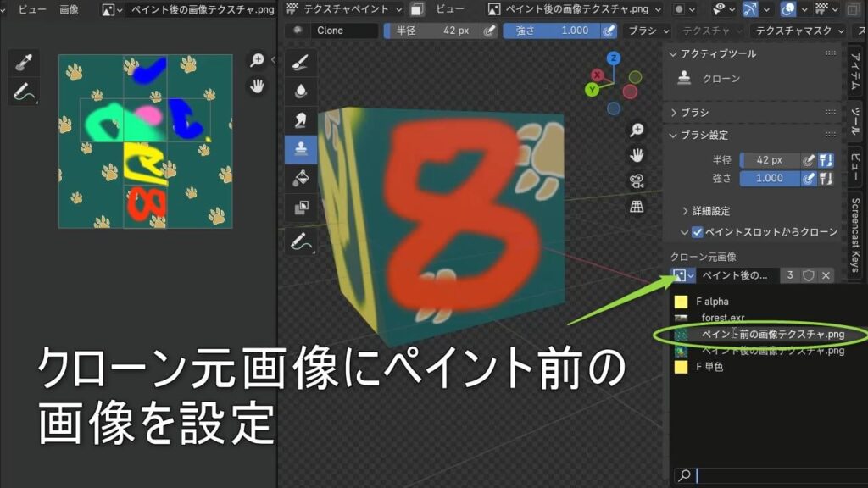868x488 pixels.
Task: Open the ブラシ dropdown in tool header
Action: click(648, 30)
